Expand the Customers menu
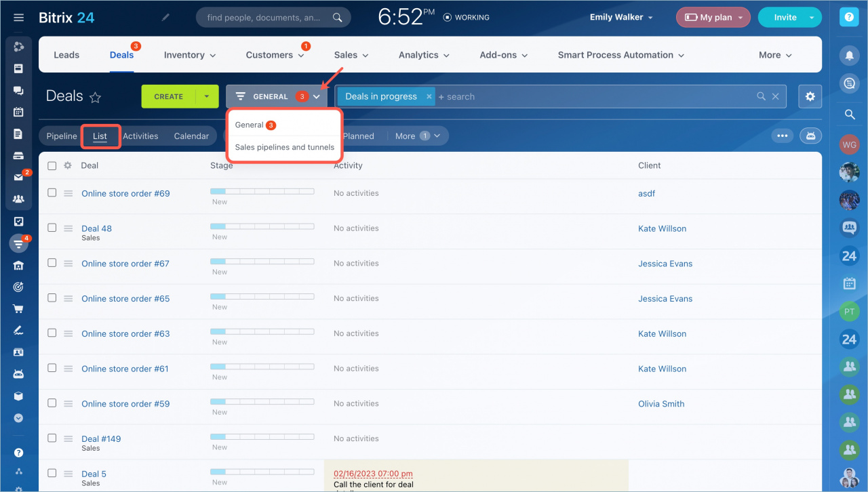 [x=275, y=55]
